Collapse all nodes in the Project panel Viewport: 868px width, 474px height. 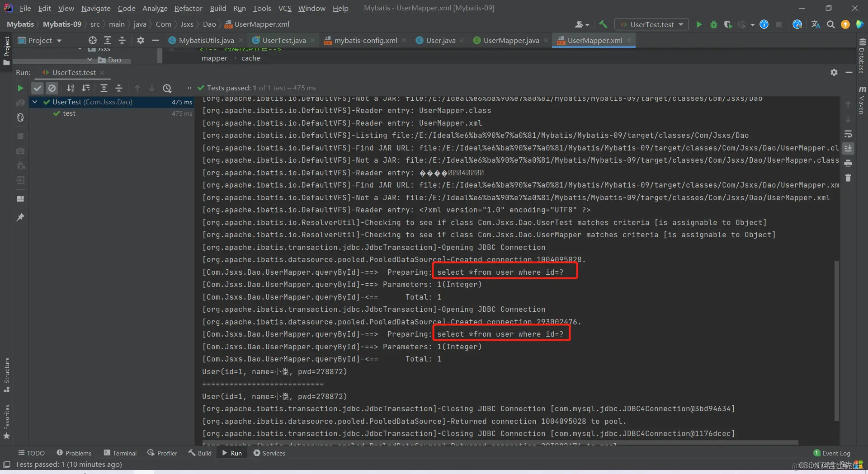(x=122, y=40)
